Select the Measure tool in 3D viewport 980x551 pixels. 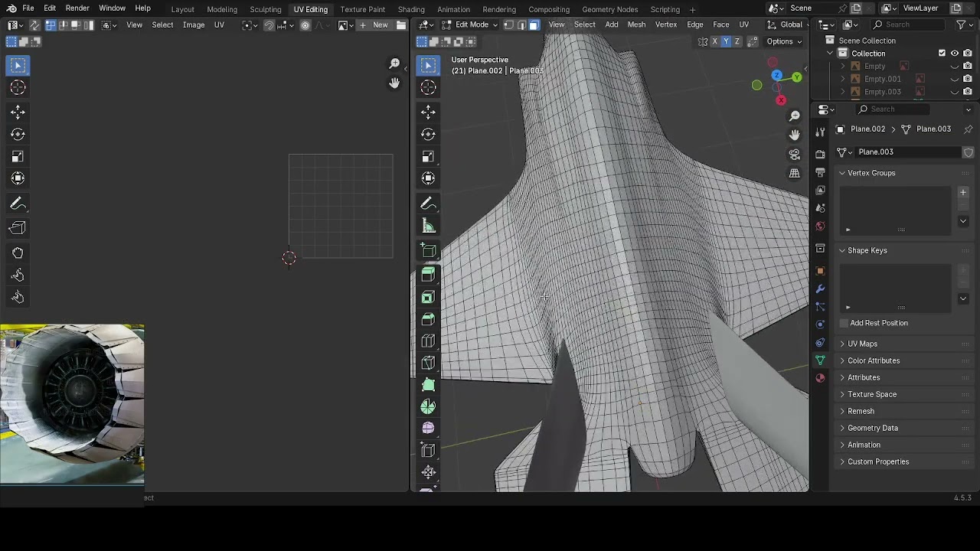pos(428,227)
